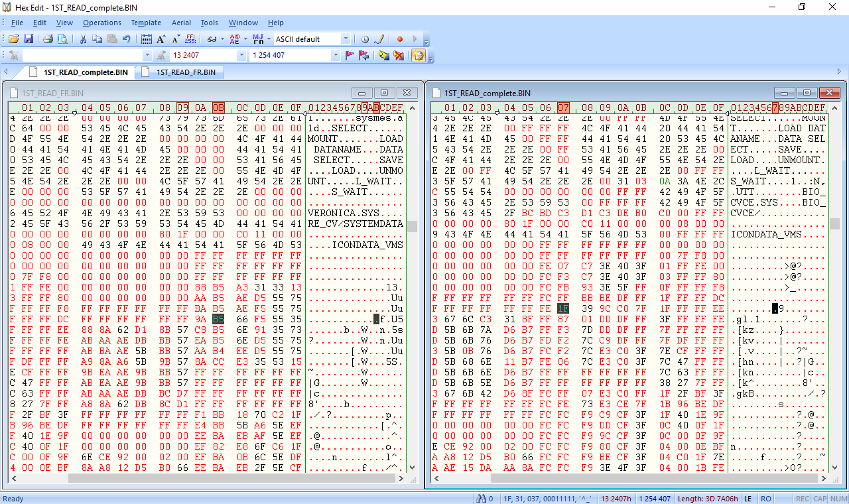The image size is (849, 504).
Task: Click the clock icon in the toolbar
Action: click(x=365, y=39)
